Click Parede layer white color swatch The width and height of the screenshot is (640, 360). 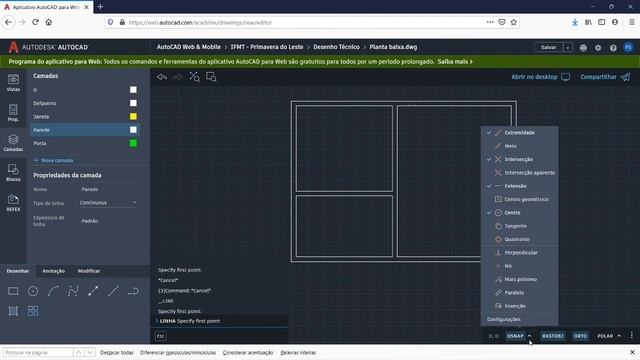pos(133,130)
